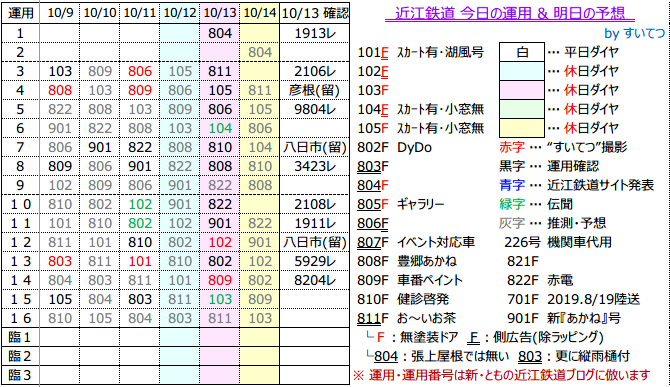670x387 pixels.
Task: Click the 701F 2019.8/19陸送 entry
Action: [573, 299]
